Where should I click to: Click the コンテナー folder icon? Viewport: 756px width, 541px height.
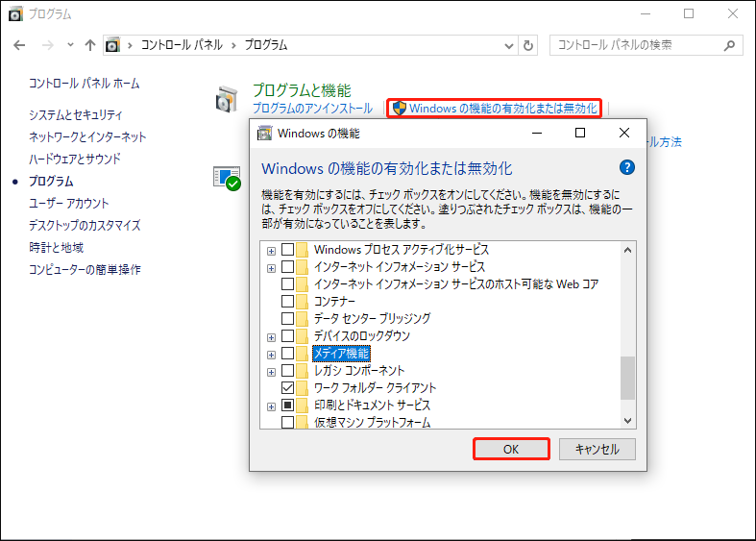[302, 302]
